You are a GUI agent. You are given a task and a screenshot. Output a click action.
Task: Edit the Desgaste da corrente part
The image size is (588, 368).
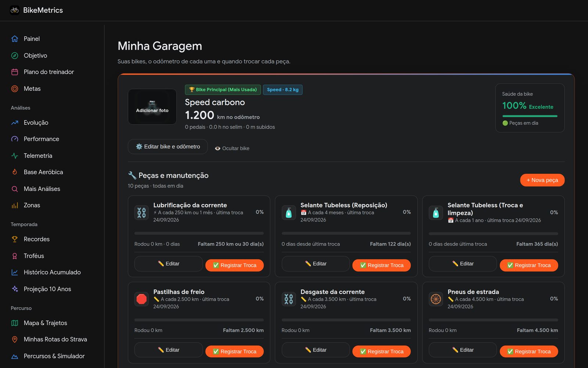click(316, 350)
